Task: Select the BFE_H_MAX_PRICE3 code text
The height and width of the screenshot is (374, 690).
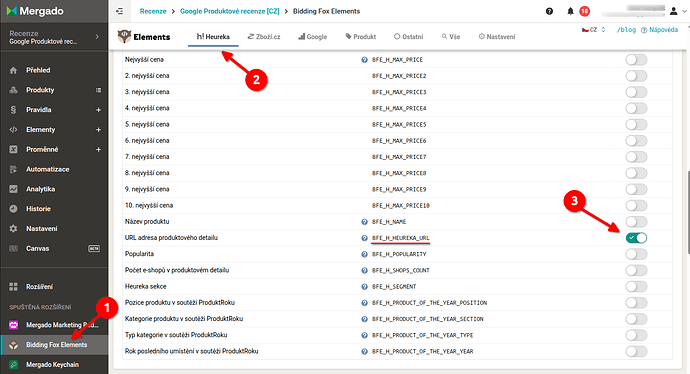Action: tap(399, 92)
